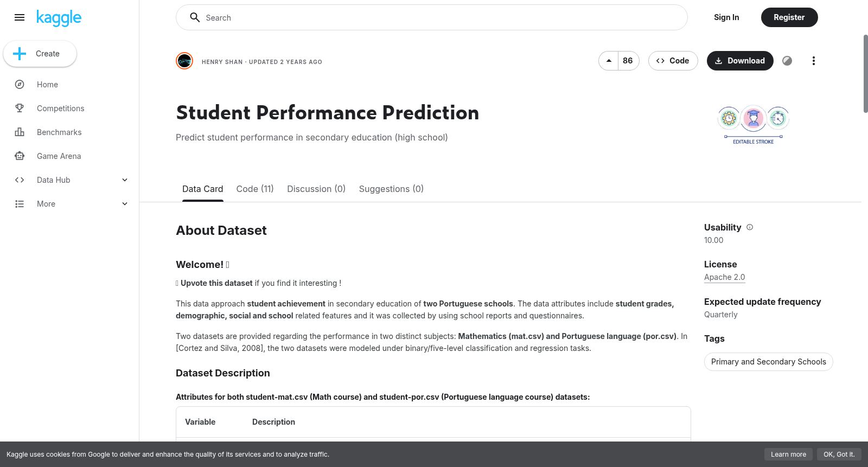Open Benchmarks via chart icon

point(20,132)
